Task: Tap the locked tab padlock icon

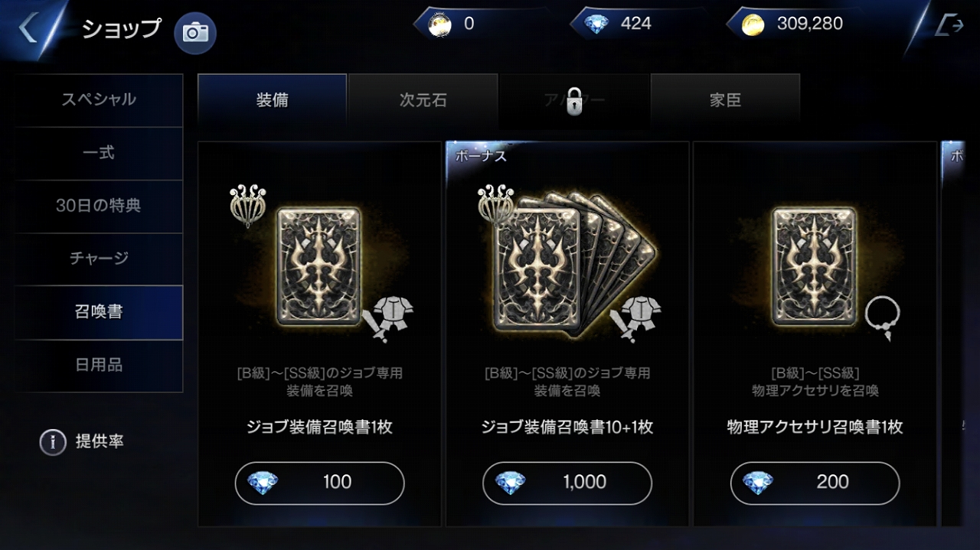Action: point(574,101)
